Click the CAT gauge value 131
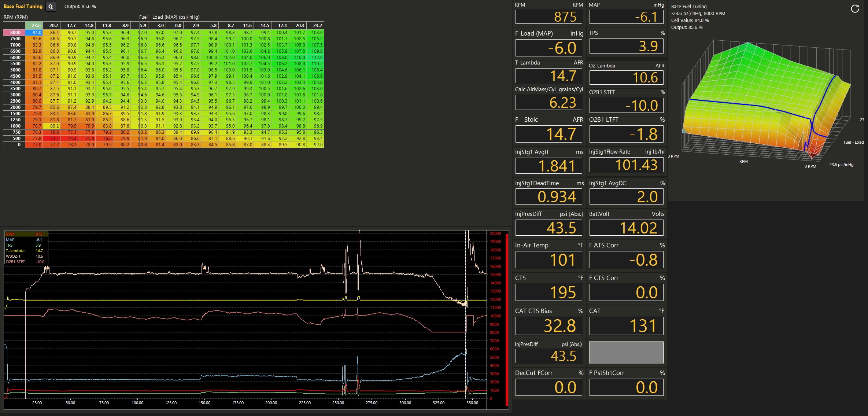The height and width of the screenshot is (416, 868). point(626,326)
